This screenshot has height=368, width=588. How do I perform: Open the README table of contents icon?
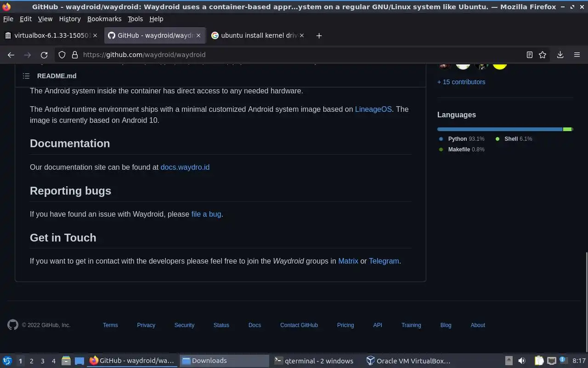(x=26, y=76)
